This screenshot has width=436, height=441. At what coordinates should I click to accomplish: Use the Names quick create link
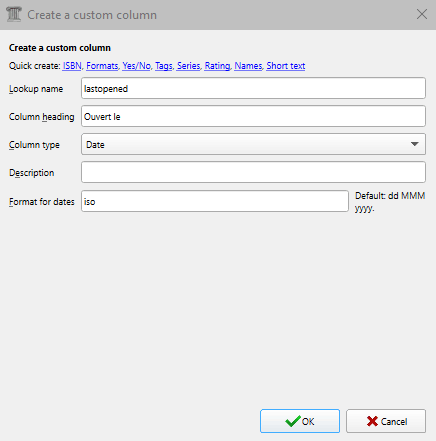click(x=248, y=66)
